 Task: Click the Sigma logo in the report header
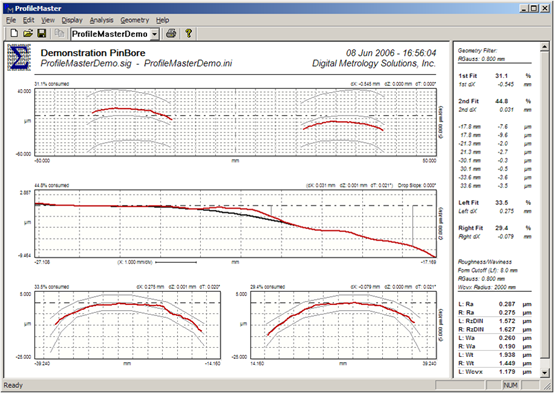tap(19, 57)
